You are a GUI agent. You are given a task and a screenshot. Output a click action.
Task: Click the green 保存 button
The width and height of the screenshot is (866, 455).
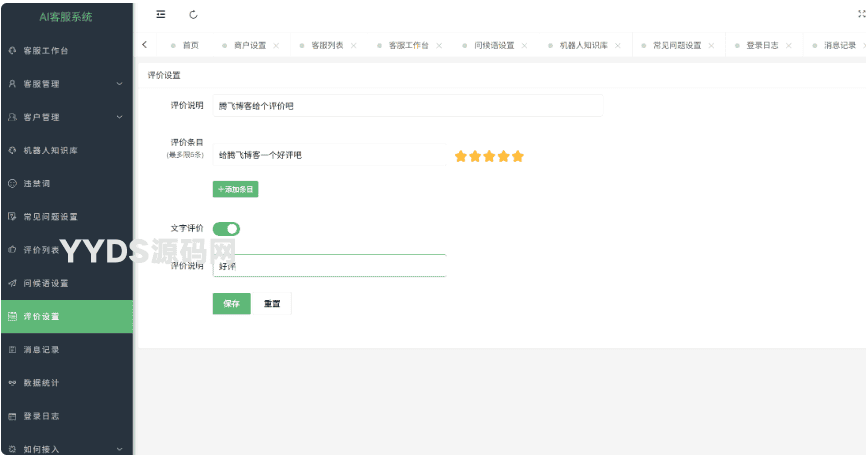click(x=231, y=304)
